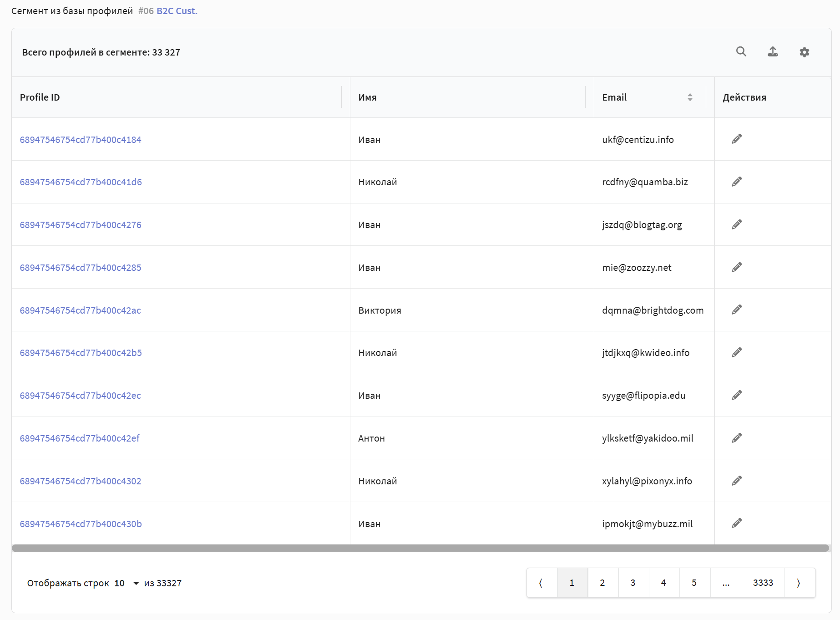840x620 pixels.
Task: Edit profile ukf@centizu.info with pencil icon
Action: pos(737,139)
